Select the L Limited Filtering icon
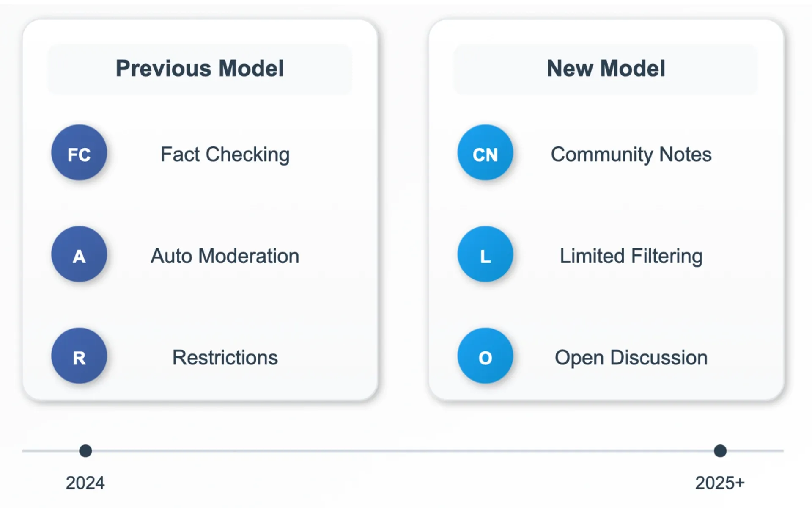 pos(485,255)
